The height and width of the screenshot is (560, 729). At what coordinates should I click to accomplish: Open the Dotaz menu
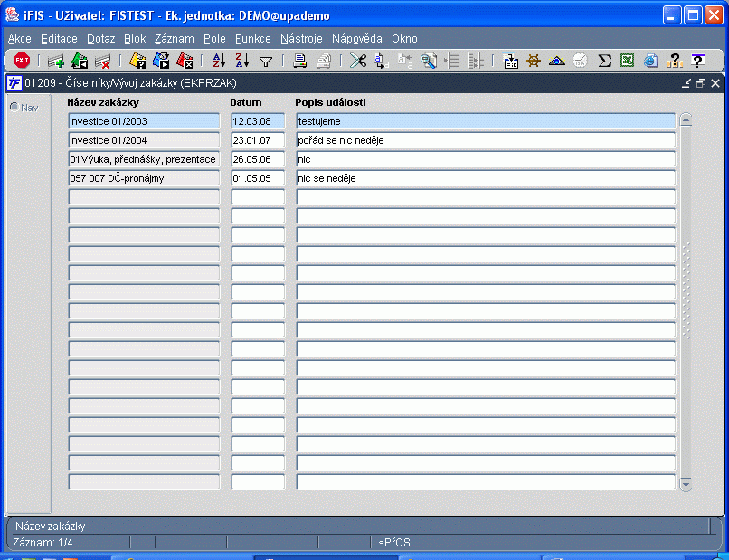click(x=101, y=39)
